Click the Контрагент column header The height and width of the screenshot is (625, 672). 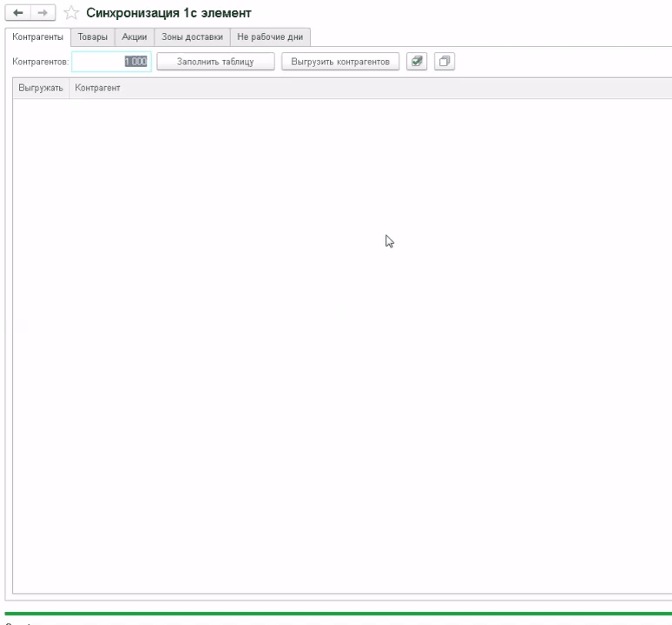[98, 89]
